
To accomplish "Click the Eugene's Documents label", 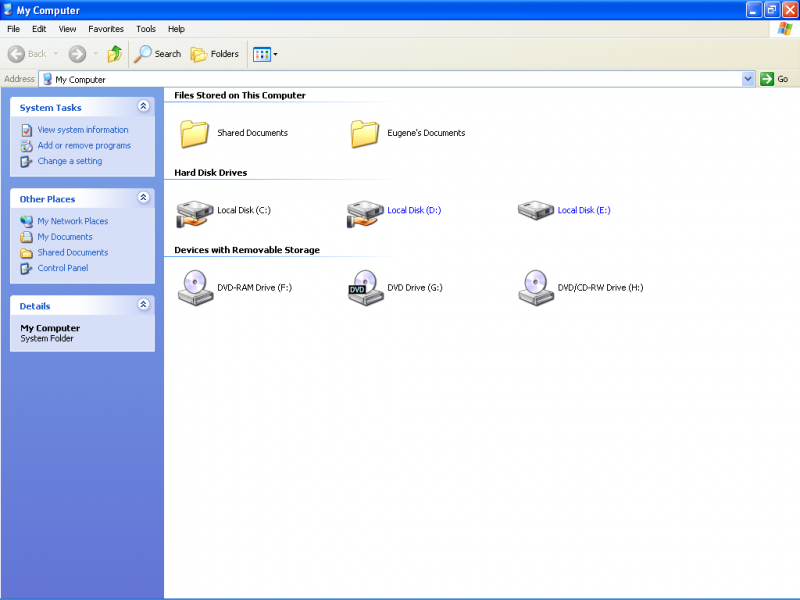I will [x=426, y=133].
